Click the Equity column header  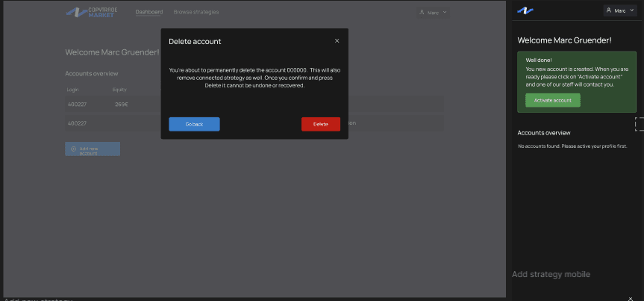tap(119, 89)
